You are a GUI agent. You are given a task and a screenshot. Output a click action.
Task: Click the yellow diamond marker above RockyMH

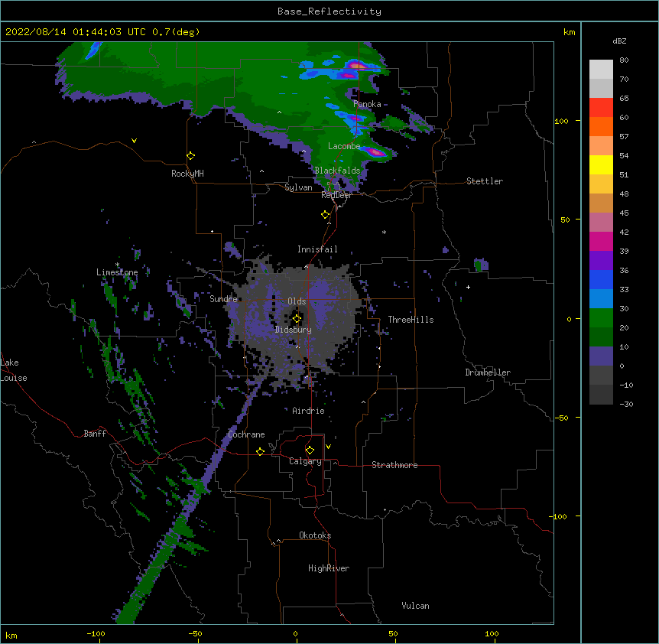[x=190, y=156]
